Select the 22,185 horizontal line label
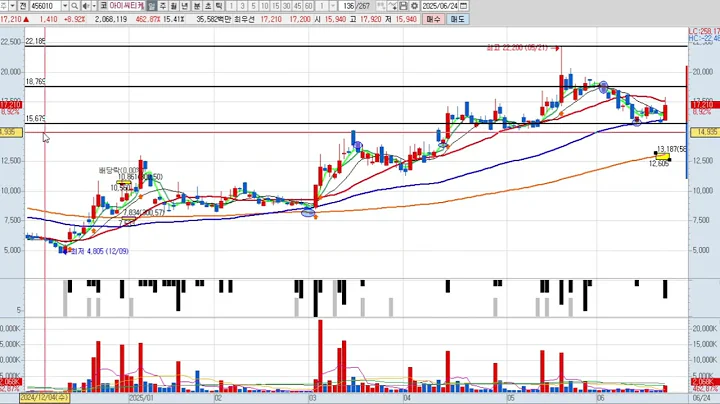720x404 pixels. click(x=35, y=41)
